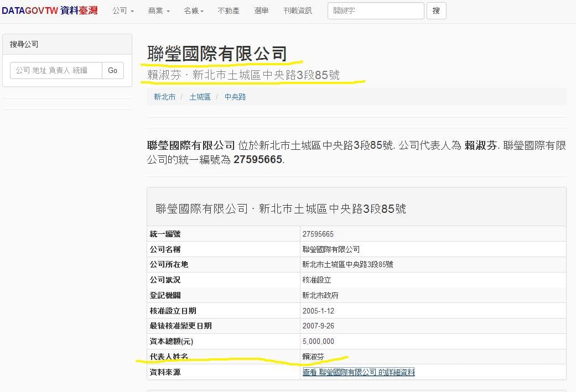Select the 核准設立 status value

coord(316,280)
